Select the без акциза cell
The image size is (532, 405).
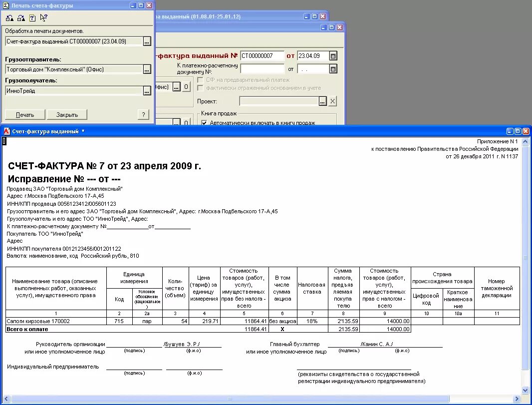282,321
